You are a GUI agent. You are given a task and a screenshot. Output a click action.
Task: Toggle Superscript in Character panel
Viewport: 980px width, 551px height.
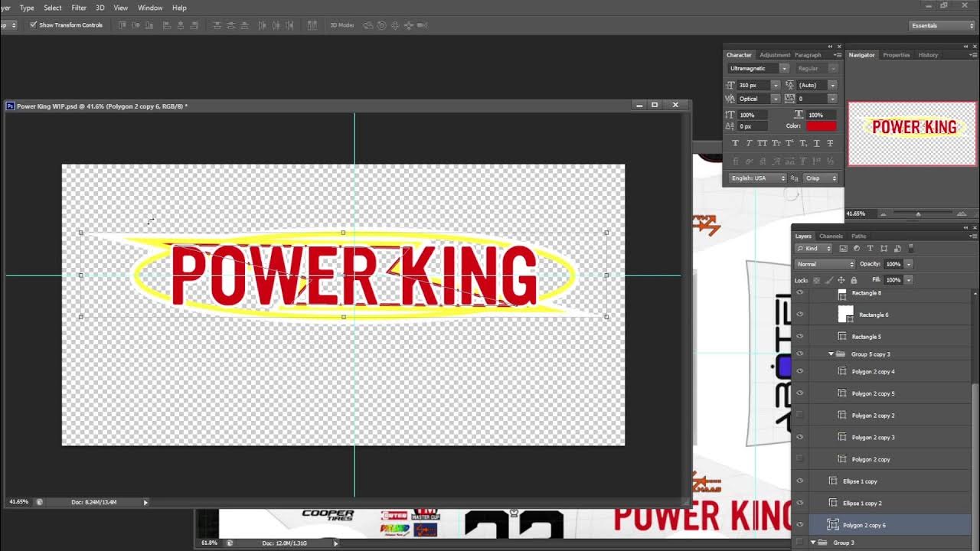789,143
